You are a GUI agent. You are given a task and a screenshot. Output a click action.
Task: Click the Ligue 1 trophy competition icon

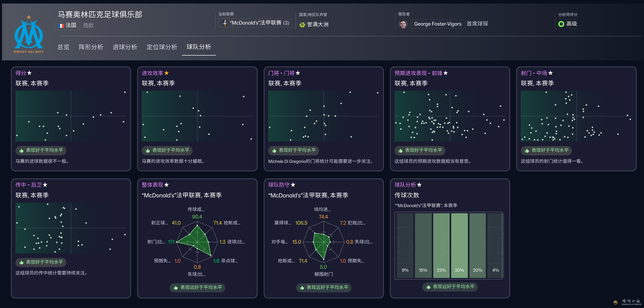click(225, 23)
